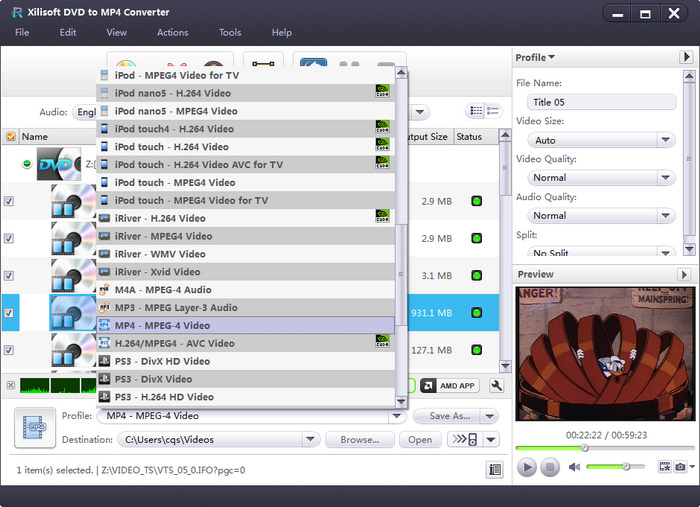Collapse the DVD disc entry with green minus icon

click(27, 164)
